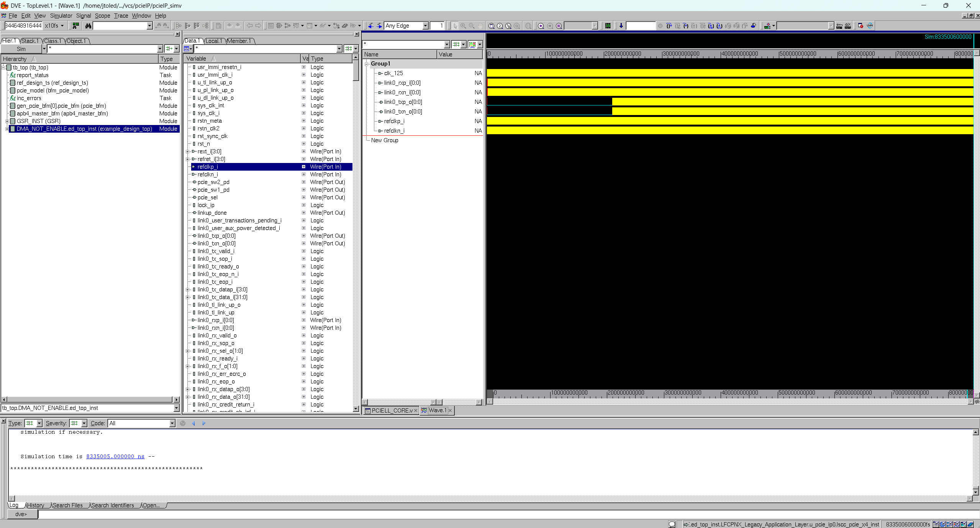Open the Code filter All dropdown
The height and width of the screenshot is (528, 980).
pos(172,423)
